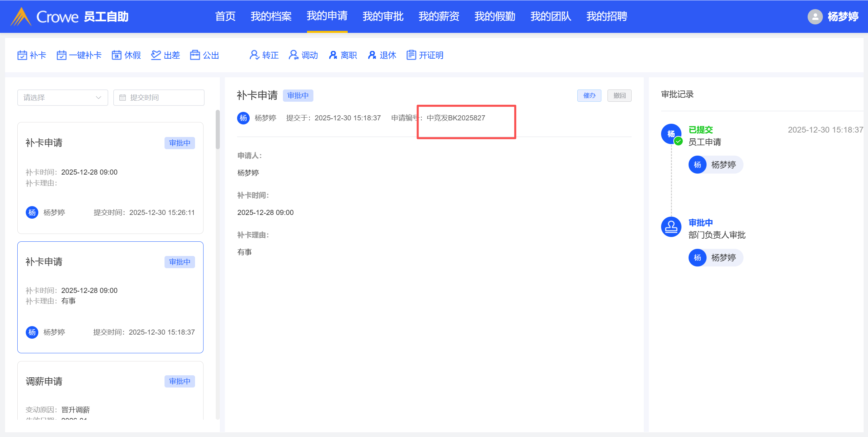This screenshot has height=437, width=868.
Task: Open the 提交时间 date picker
Action: [x=159, y=98]
